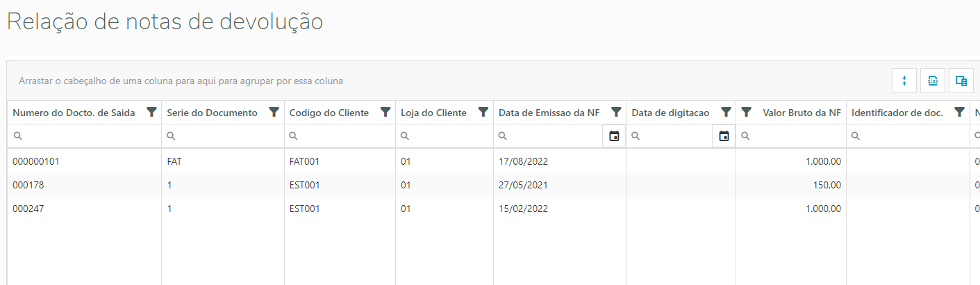
Task: Open calendar picker for Data de Emissao da NF
Action: point(614,136)
